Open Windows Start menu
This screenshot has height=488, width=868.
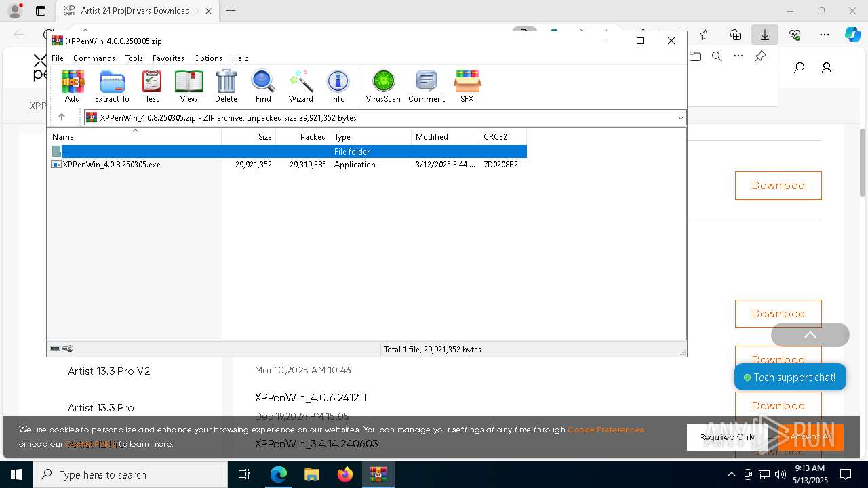(16, 474)
